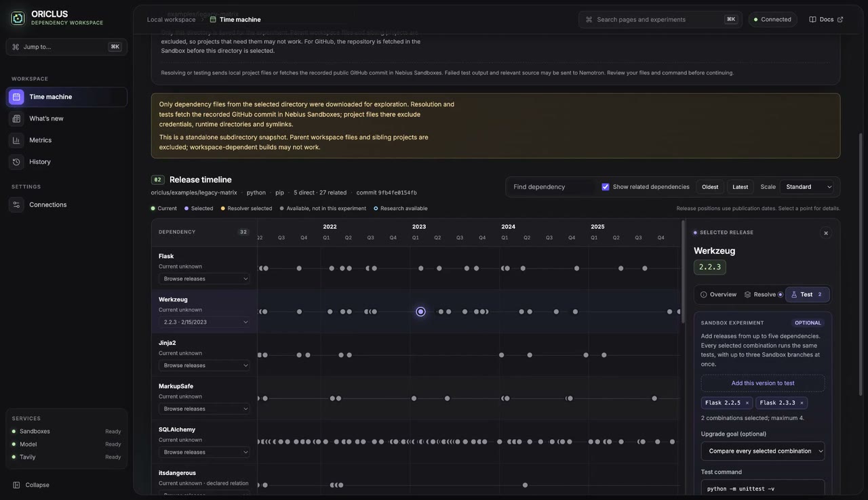
Task: Remove the Flask 2.3.3 chip
Action: tap(802, 403)
